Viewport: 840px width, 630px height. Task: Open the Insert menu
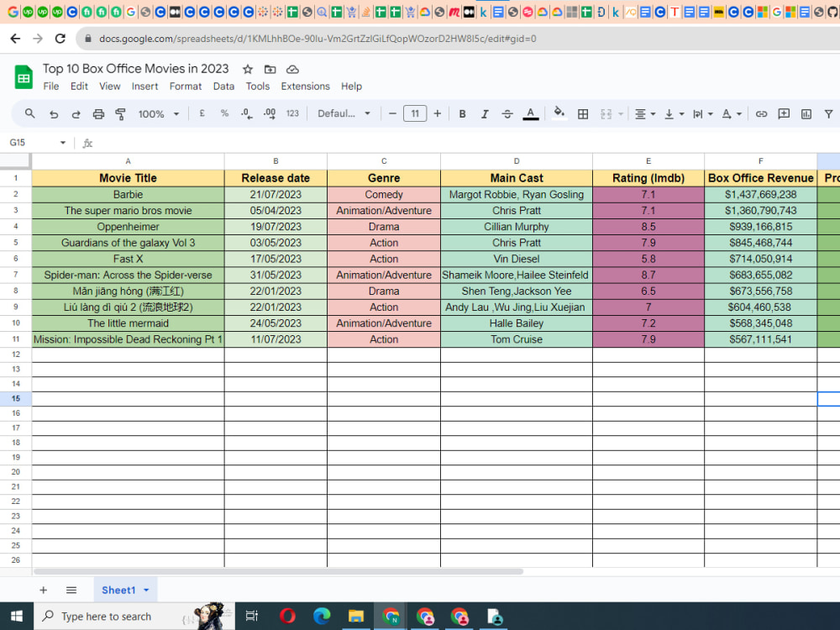(144, 87)
